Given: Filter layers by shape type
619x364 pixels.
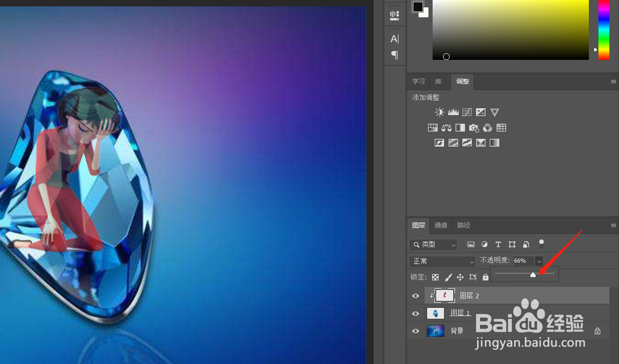Looking at the screenshot, I should [512, 244].
